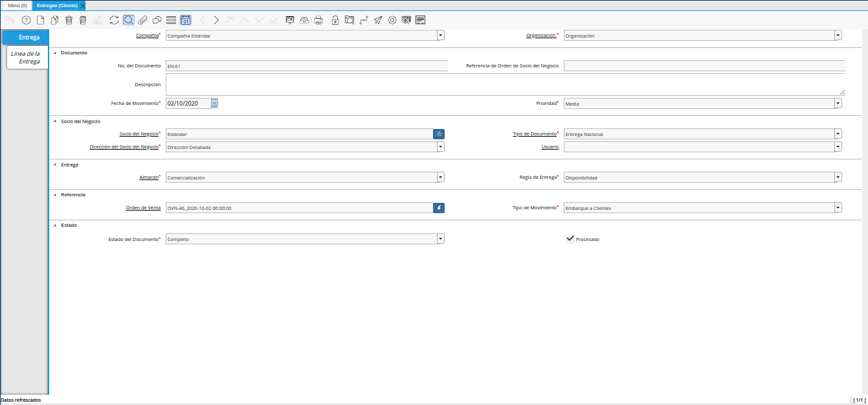Open the Help question-mark icon

tap(26, 20)
